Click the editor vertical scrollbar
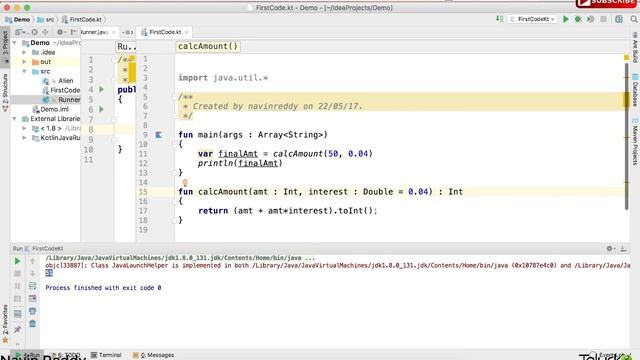The width and height of the screenshot is (640, 360). (627, 137)
